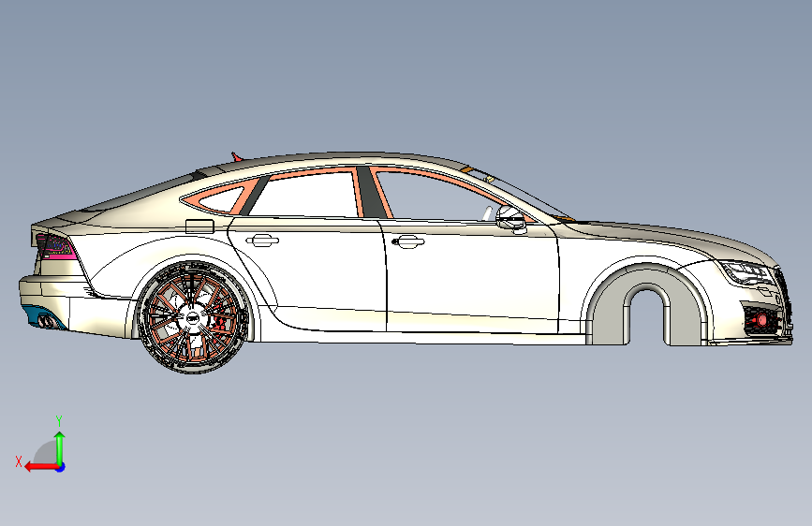The width and height of the screenshot is (812, 526).
Task: Select the exhaust tips at rear bumper
Action: pos(48,322)
